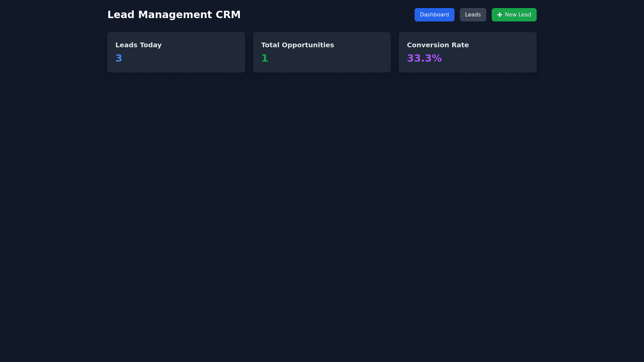
Task: Select the Total Opportunities heading
Action: coord(297,45)
